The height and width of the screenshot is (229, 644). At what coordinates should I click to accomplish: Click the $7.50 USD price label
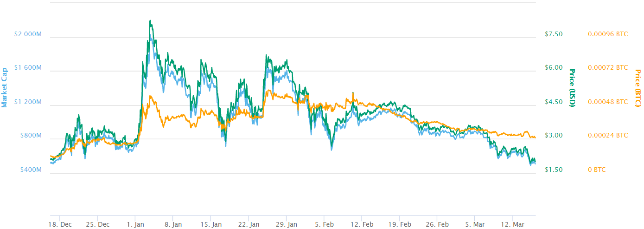554,34
